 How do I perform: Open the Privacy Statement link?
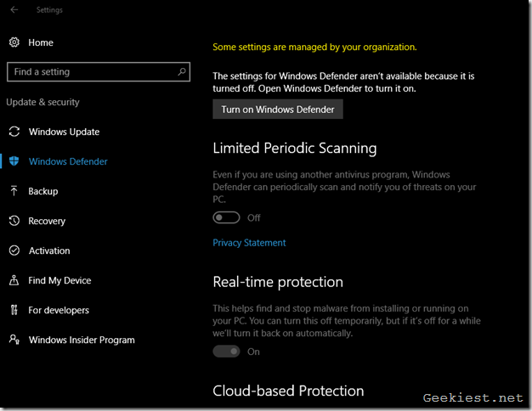(x=249, y=243)
